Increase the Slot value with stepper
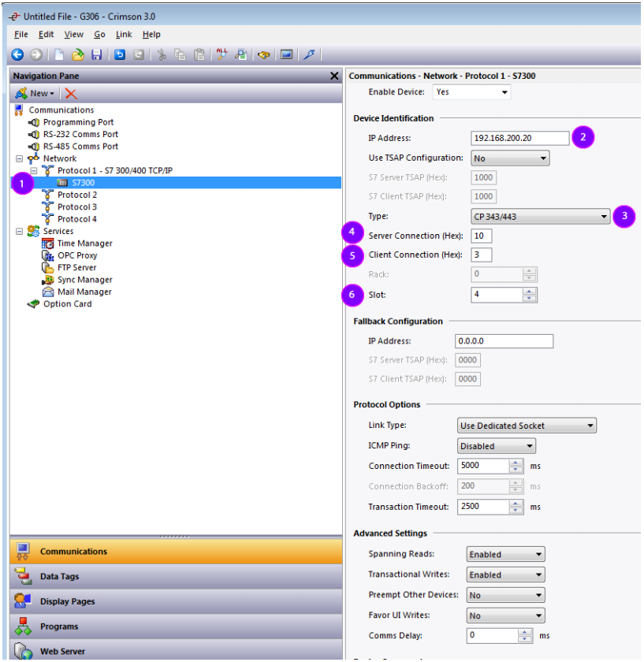 click(x=529, y=292)
